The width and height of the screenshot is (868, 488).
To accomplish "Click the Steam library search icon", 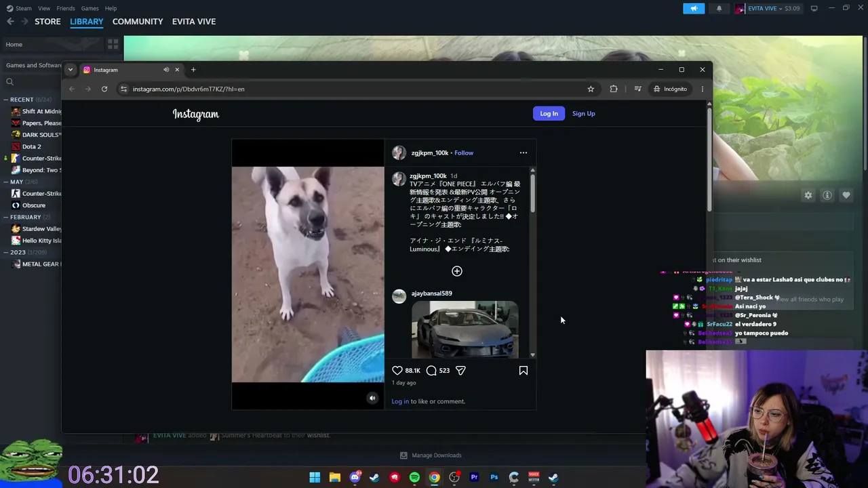I will tap(9, 82).
